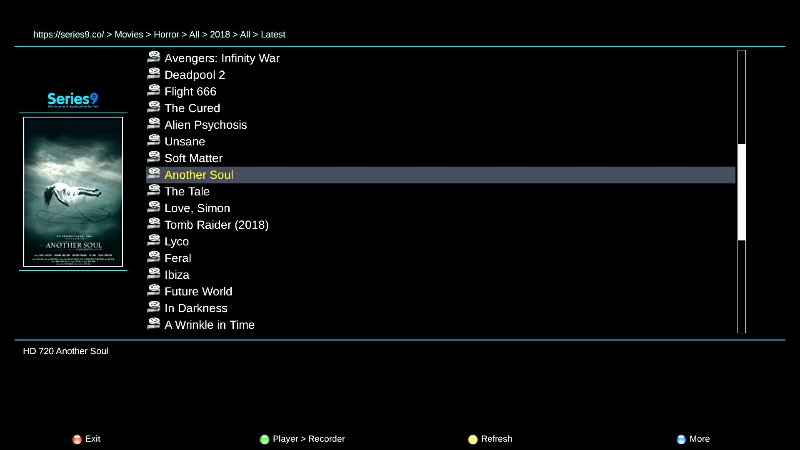
Task: Click the film icon beside A Wrinkle in Time
Action: (x=154, y=323)
